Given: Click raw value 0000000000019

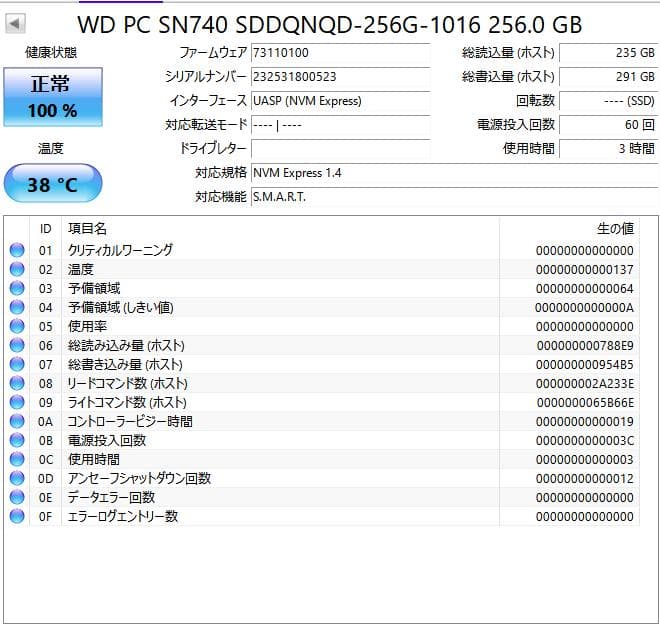Looking at the screenshot, I should point(585,421).
